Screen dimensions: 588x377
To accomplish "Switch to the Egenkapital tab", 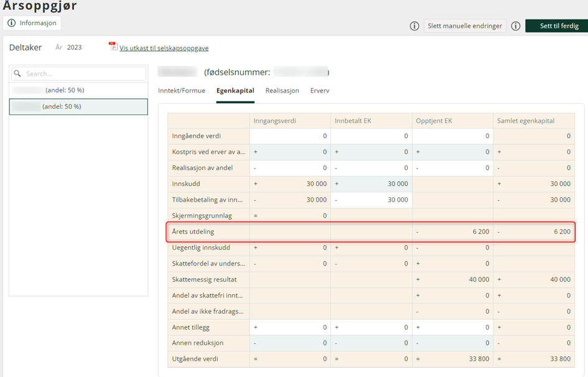I will click(235, 91).
